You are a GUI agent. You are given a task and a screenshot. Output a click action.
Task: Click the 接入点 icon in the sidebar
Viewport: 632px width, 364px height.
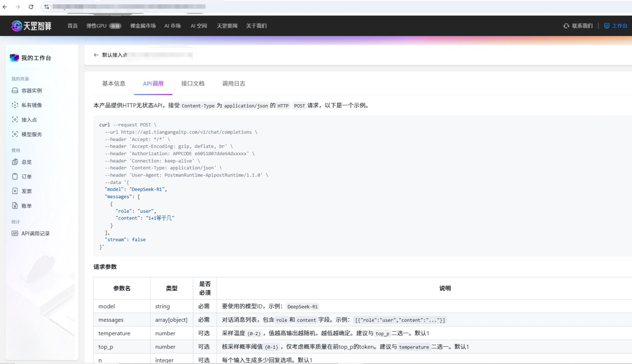[x=15, y=120]
